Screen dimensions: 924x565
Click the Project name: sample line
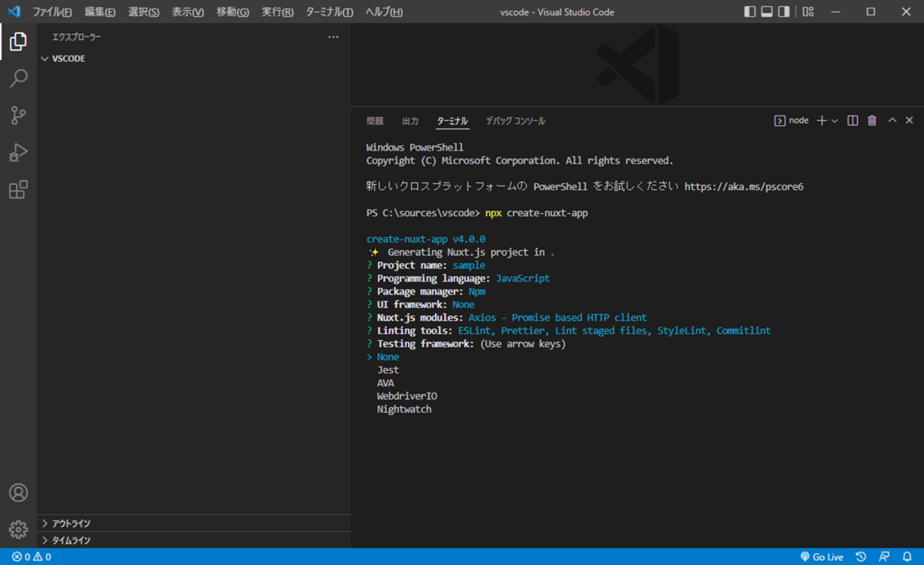[426, 266]
